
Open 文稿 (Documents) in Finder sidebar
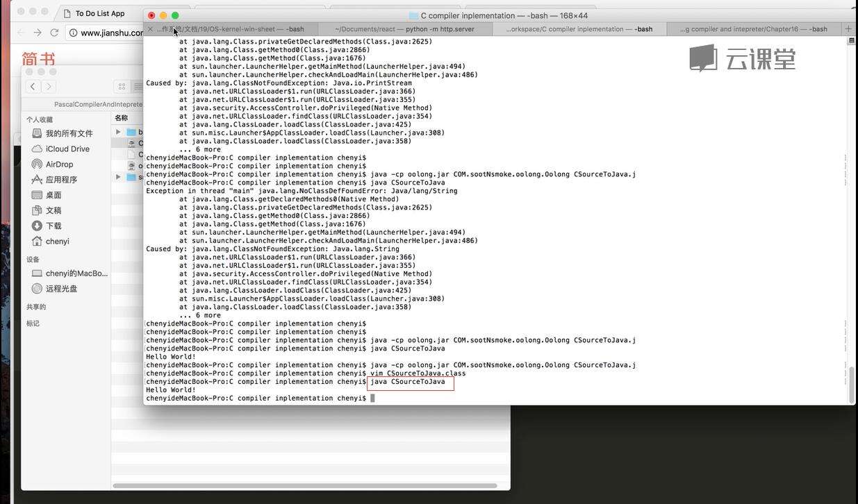click(x=53, y=210)
